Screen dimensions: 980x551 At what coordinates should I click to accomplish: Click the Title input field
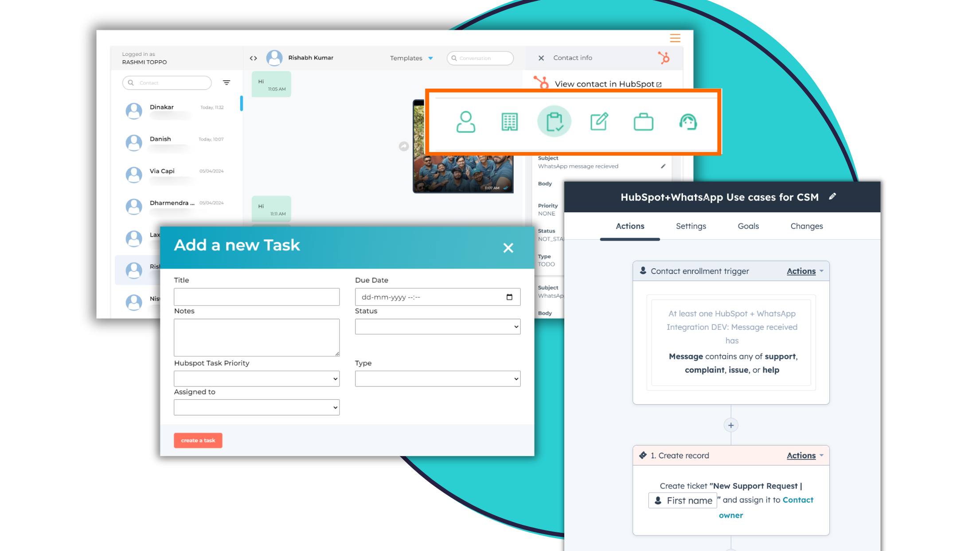coord(257,297)
